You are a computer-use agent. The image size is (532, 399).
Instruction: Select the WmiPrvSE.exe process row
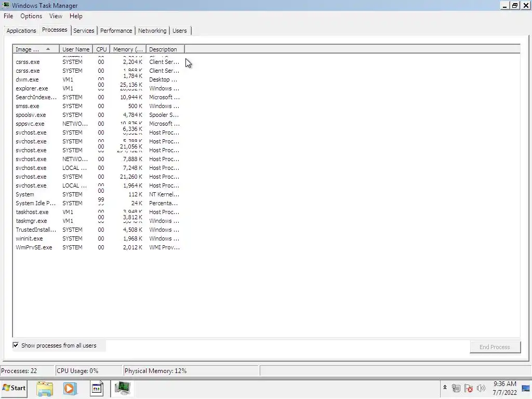pos(98,247)
